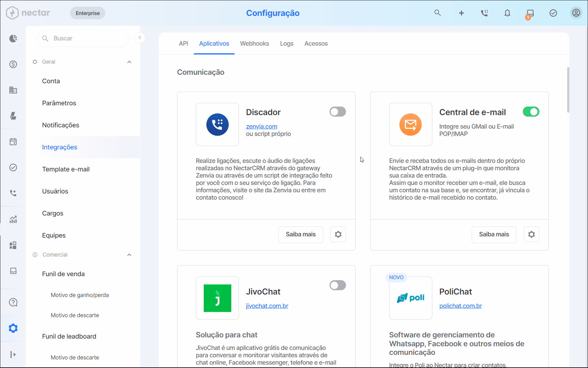Open Motivo de ganho/perda

click(80, 295)
